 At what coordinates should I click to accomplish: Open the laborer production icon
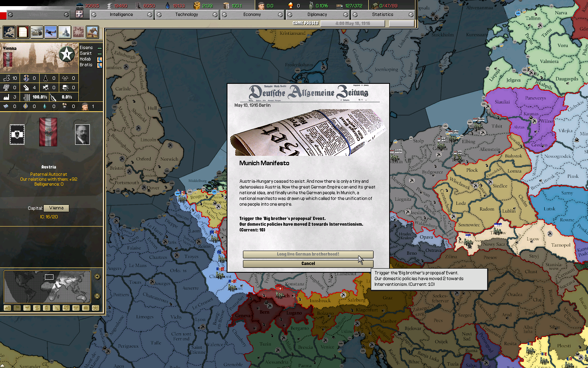coord(92,32)
